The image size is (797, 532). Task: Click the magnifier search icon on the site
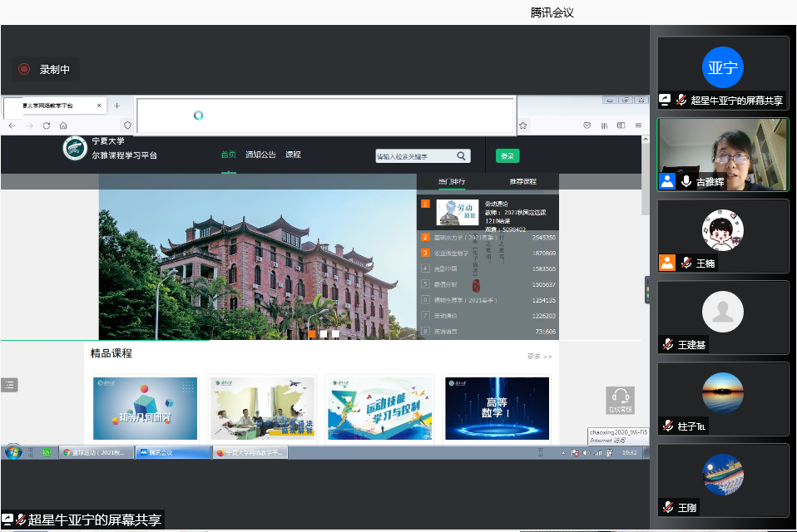click(x=461, y=155)
